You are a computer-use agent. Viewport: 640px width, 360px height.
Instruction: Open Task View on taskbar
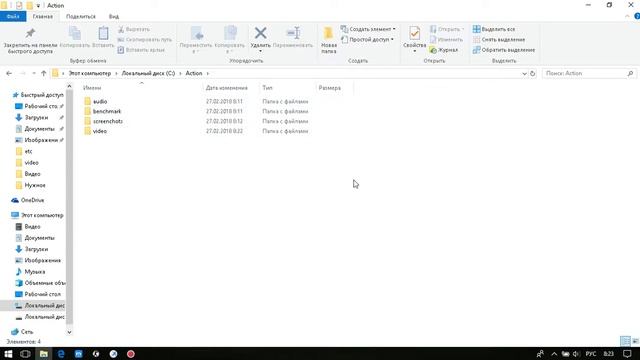(x=25, y=354)
